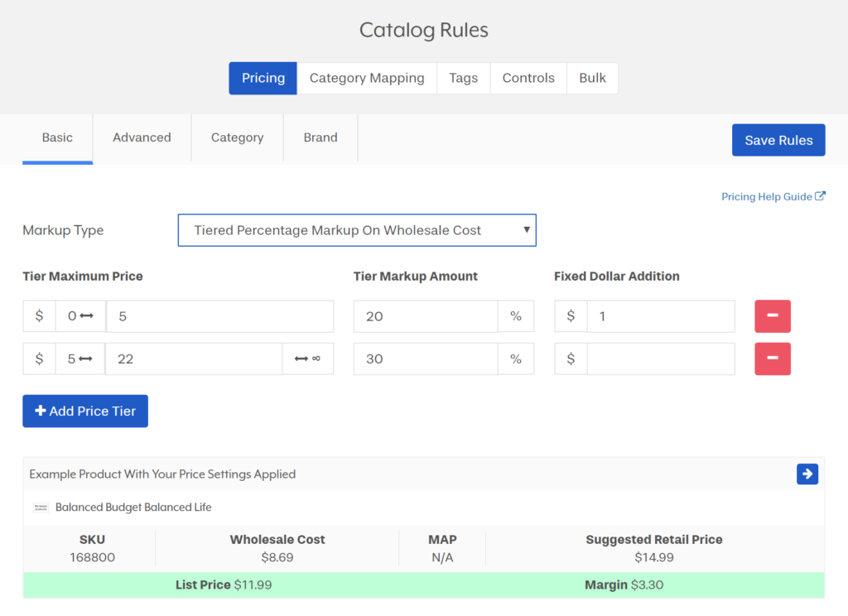Viewport: 848px width, 616px height.
Task: Open example product using blue arrow icon
Action: (x=807, y=474)
